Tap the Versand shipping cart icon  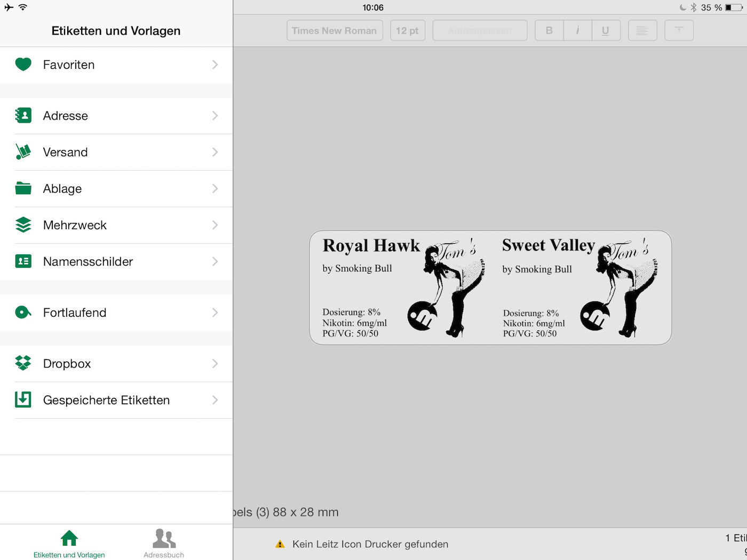23,152
